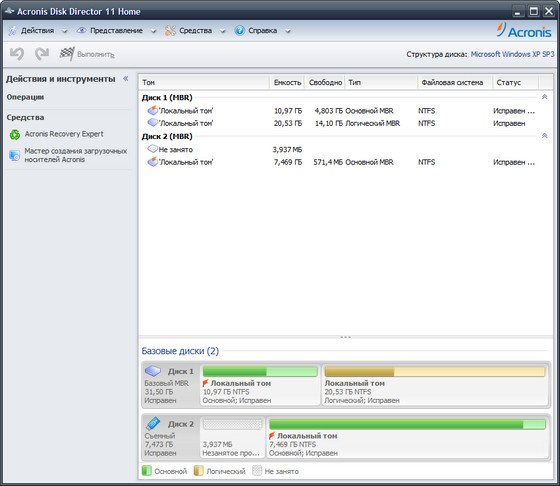Open Microsoft Windows XP SP3 disk layout link

512,54
